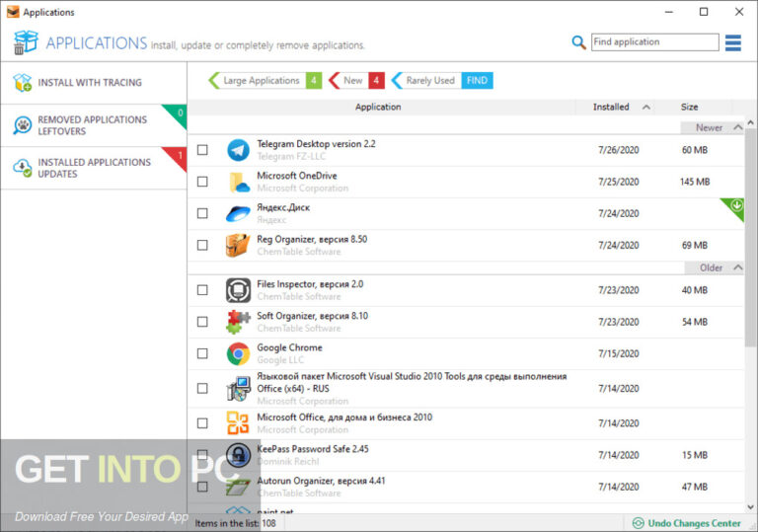Click the green Large Applications count badge
758x532 pixels.
(x=314, y=80)
